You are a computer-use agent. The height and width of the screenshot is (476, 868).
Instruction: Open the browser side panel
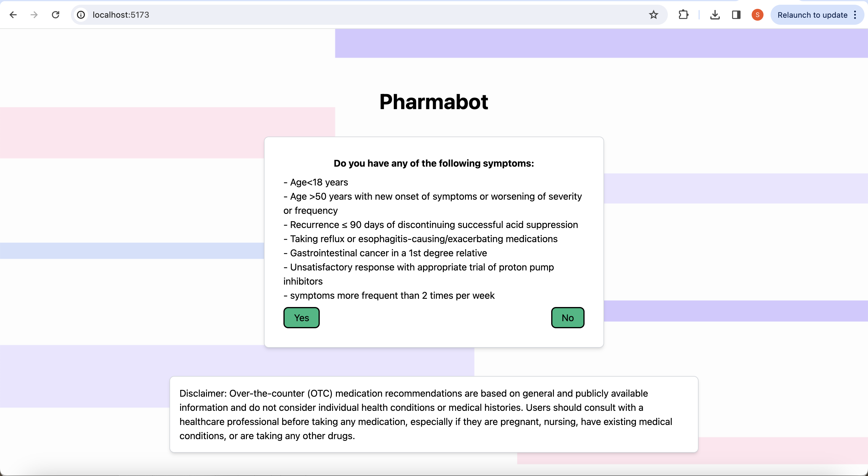tap(736, 15)
